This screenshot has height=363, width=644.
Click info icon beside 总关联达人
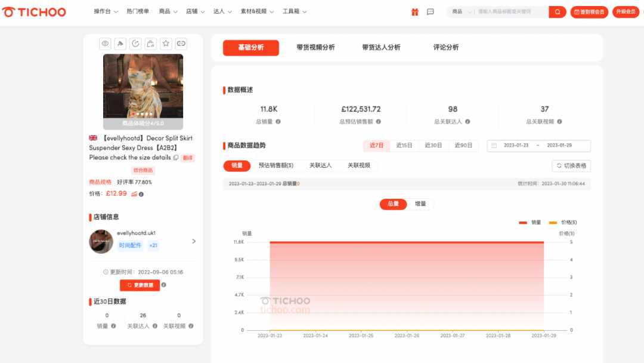point(467,122)
